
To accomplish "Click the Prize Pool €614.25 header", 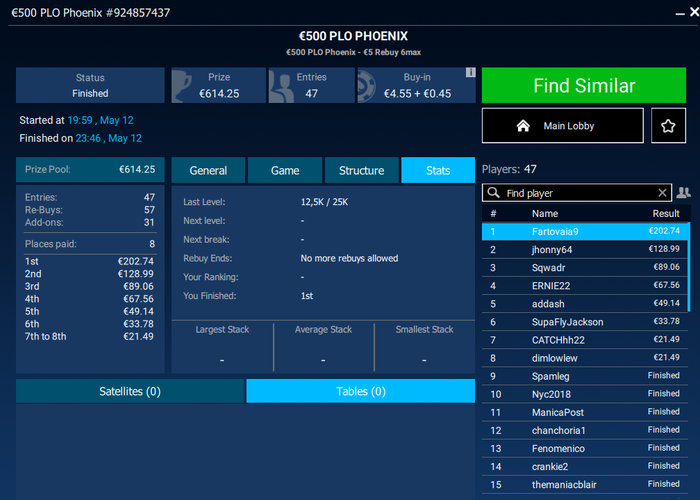I will tap(90, 169).
